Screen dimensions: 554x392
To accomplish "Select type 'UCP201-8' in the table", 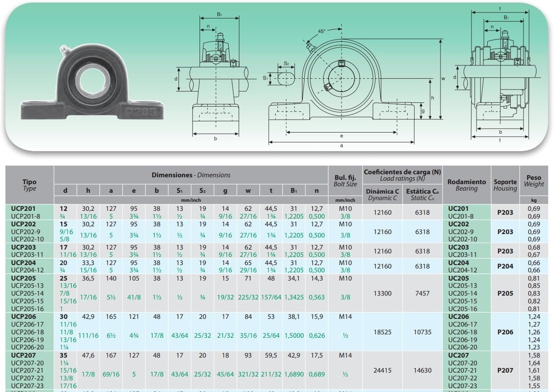I will (x=26, y=216).
